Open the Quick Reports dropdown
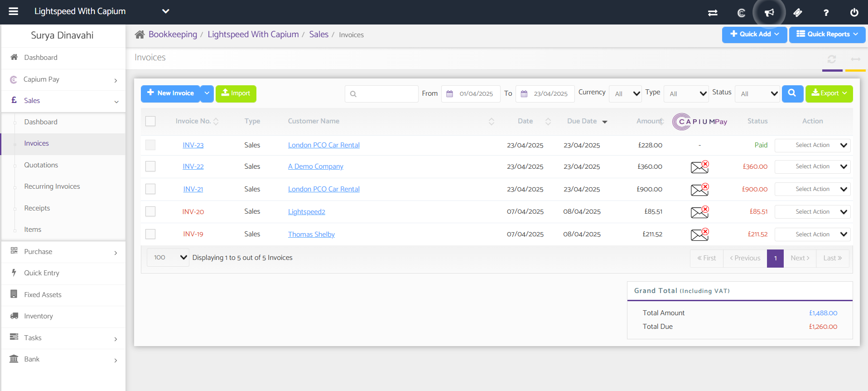The height and width of the screenshot is (391, 868). tap(827, 34)
